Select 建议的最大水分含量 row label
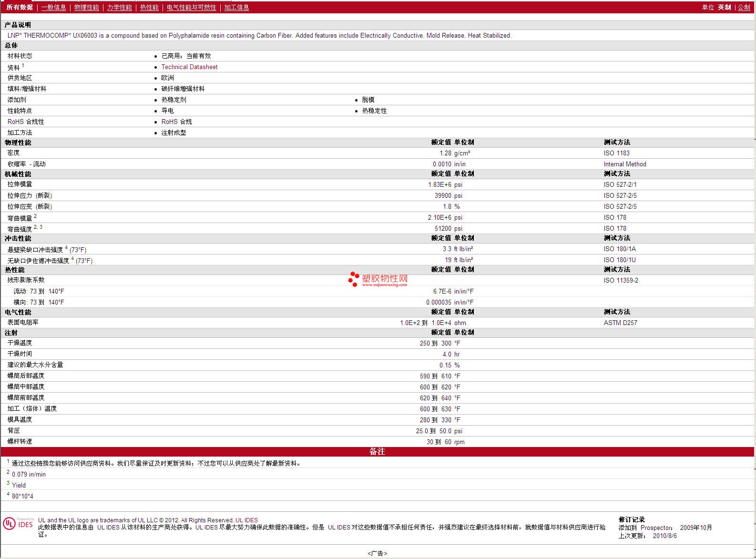This screenshot has width=756, height=559. [x=35, y=365]
